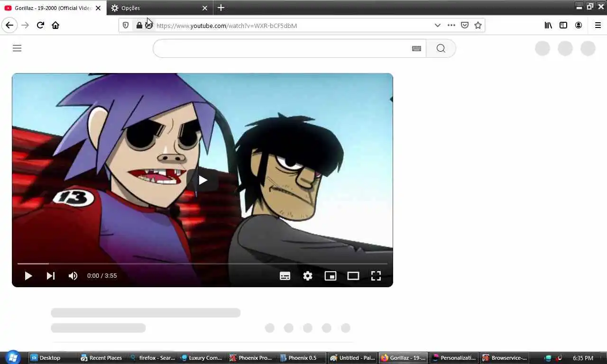Save the page to Pocket
The height and width of the screenshot is (364, 607).
465,25
